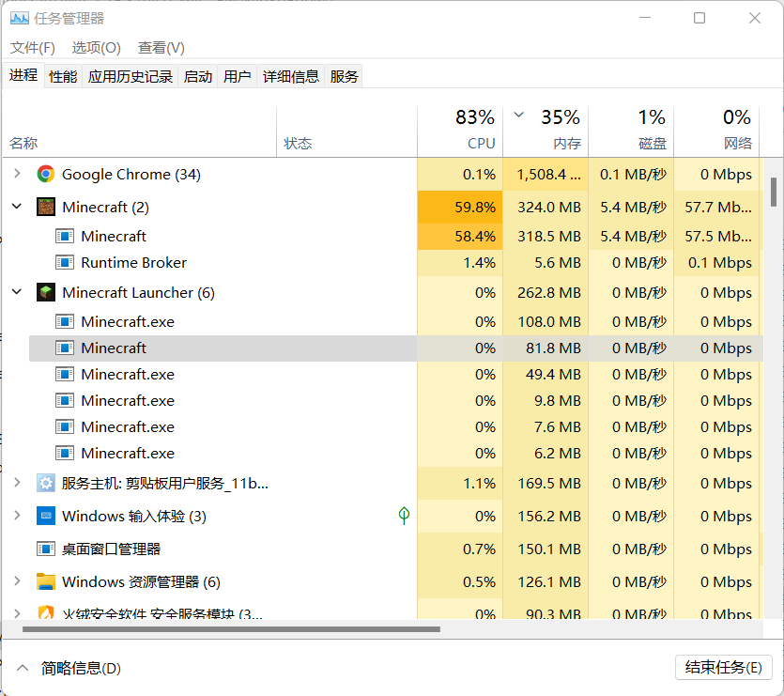Switch to the 应用历史记录 tab
The width and height of the screenshot is (784, 696).
[130, 77]
